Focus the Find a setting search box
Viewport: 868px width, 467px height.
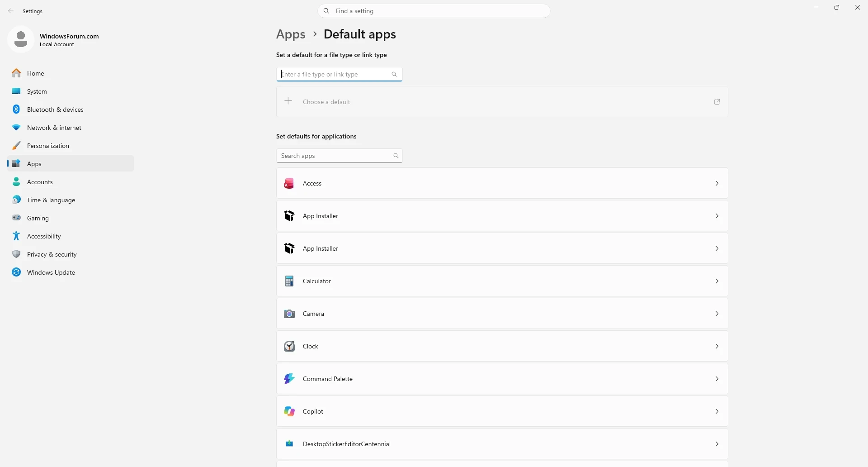pos(434,11)
